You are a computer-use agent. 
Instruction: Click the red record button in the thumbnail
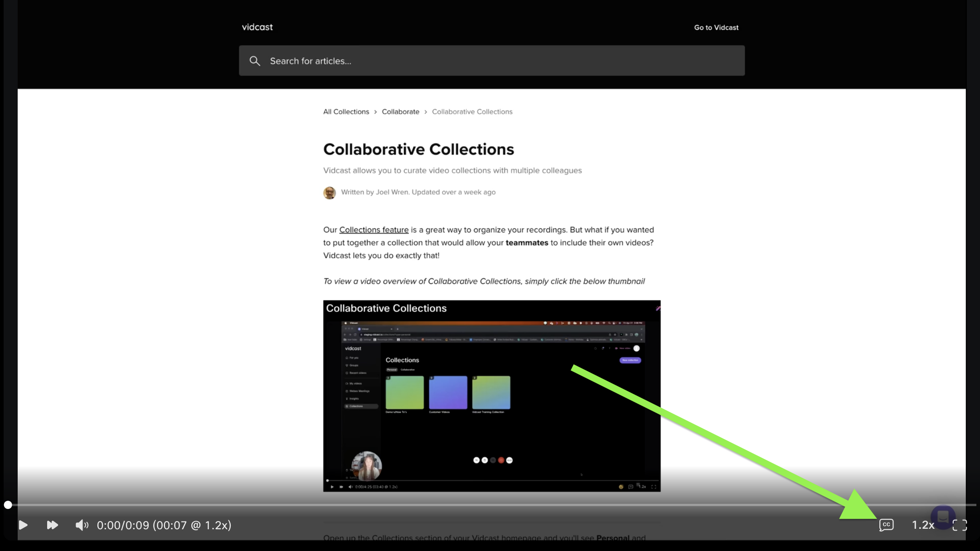(x=501, y=460)
